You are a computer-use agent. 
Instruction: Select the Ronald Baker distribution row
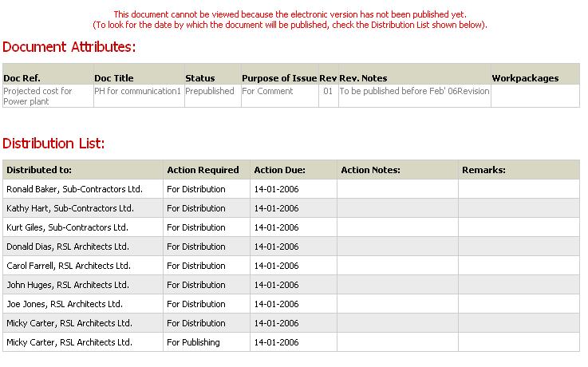[x=291, y=189]
